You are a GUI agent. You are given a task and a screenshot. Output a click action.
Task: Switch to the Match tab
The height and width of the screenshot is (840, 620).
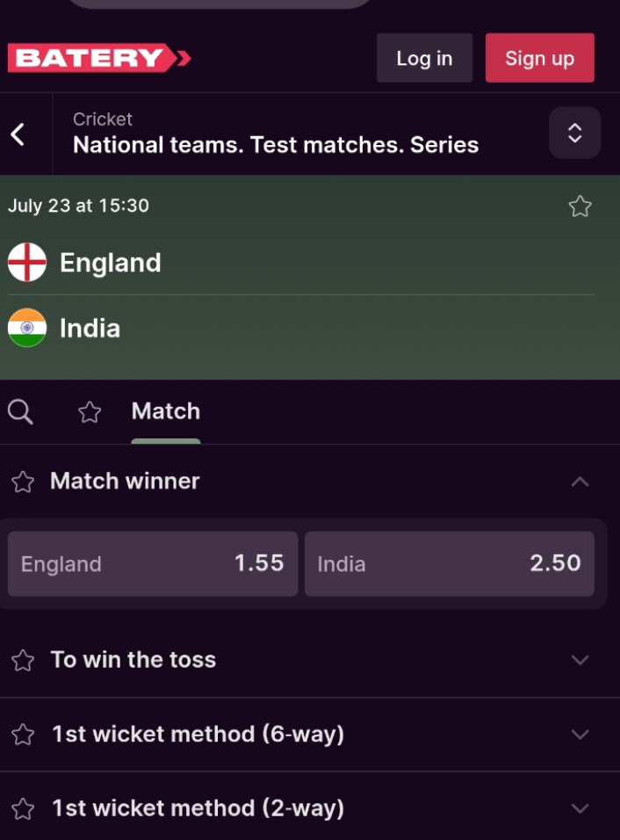pyautogui.click(x=165, y=411)
